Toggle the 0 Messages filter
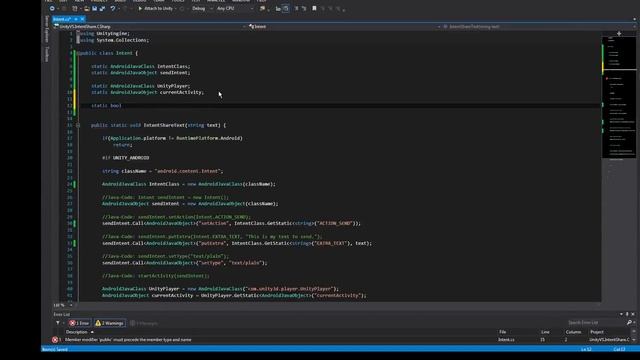The height and width of the screenshot is (360, 640). pos(144,323)
